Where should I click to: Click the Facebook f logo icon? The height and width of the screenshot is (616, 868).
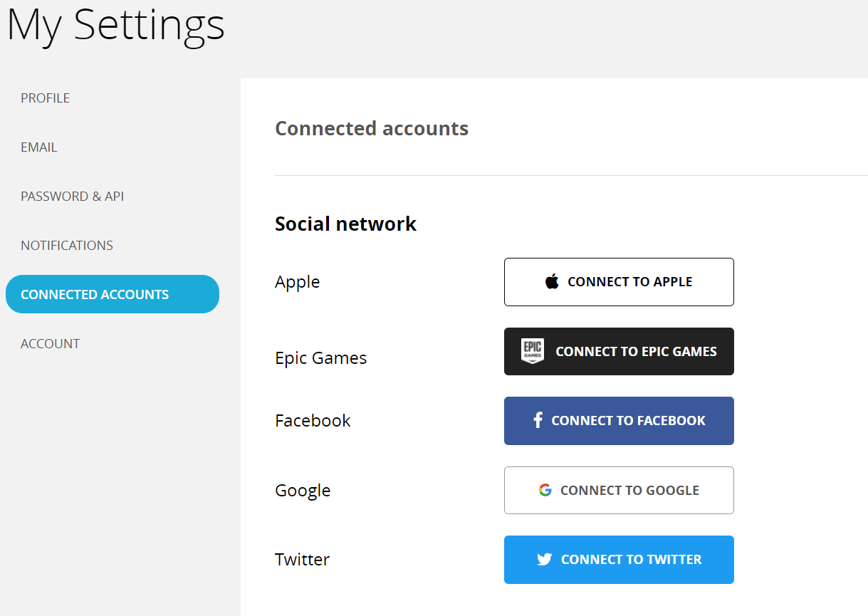538,420
